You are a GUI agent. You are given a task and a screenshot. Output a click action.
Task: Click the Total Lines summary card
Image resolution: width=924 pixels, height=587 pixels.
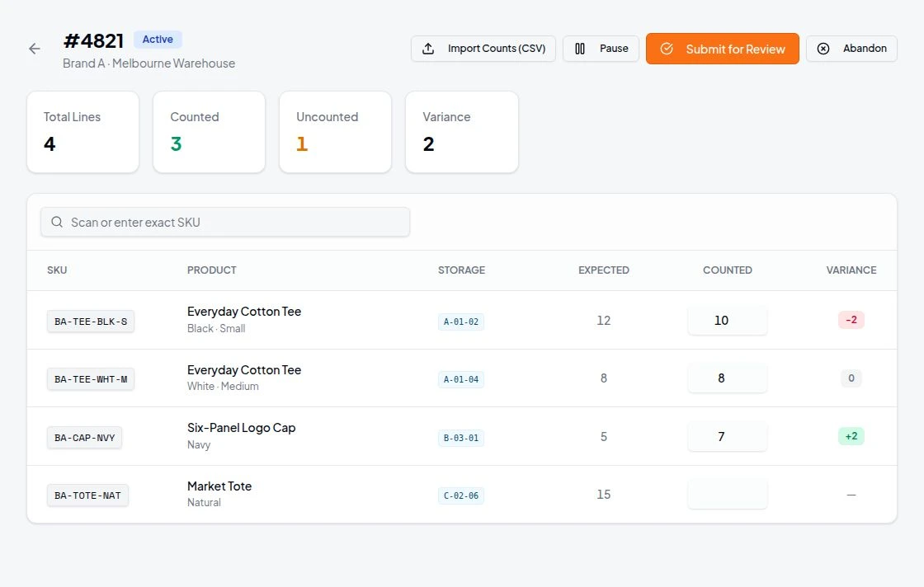coord(83,132)
